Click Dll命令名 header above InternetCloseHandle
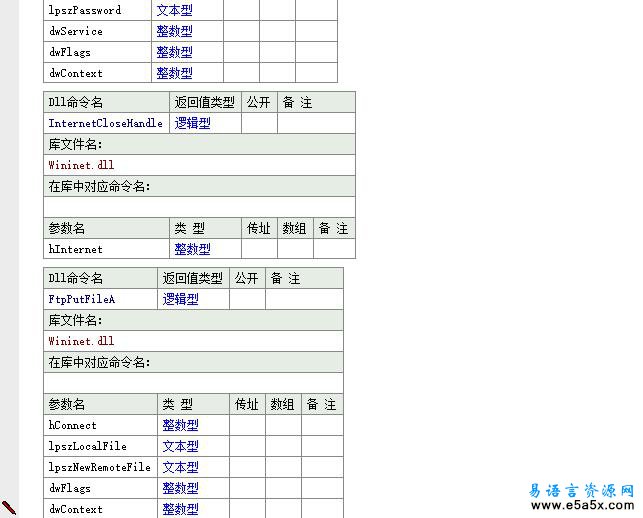The width and height of the screenshot is (643, 518). [x=75, y=102]
